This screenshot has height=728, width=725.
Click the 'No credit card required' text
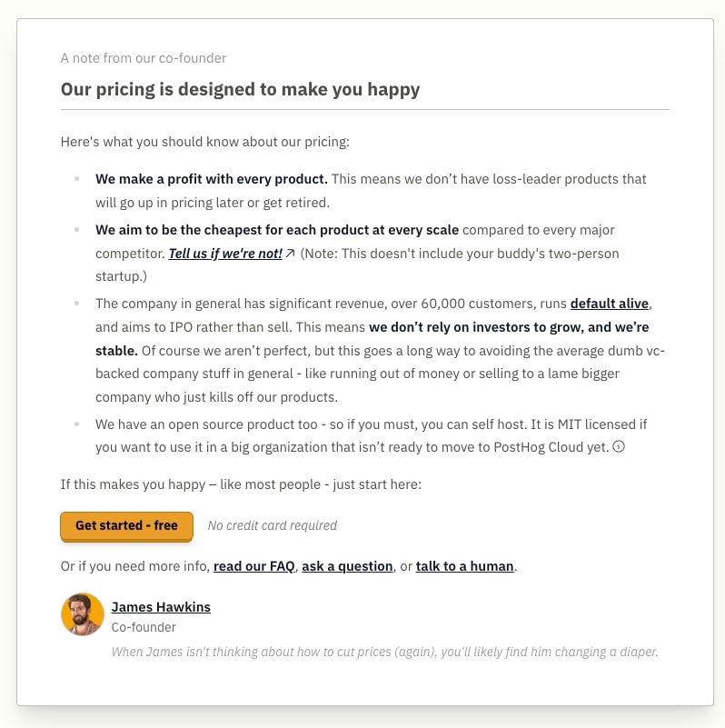point(272,525)
